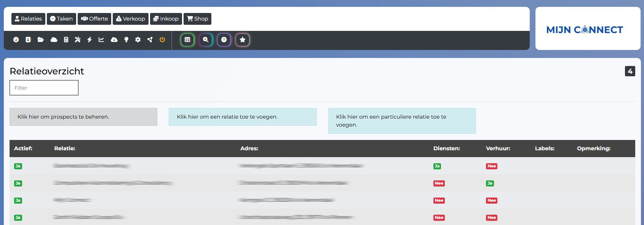Open the Relaties menu
Screen dimensions: 644x225
click(28, 19)
